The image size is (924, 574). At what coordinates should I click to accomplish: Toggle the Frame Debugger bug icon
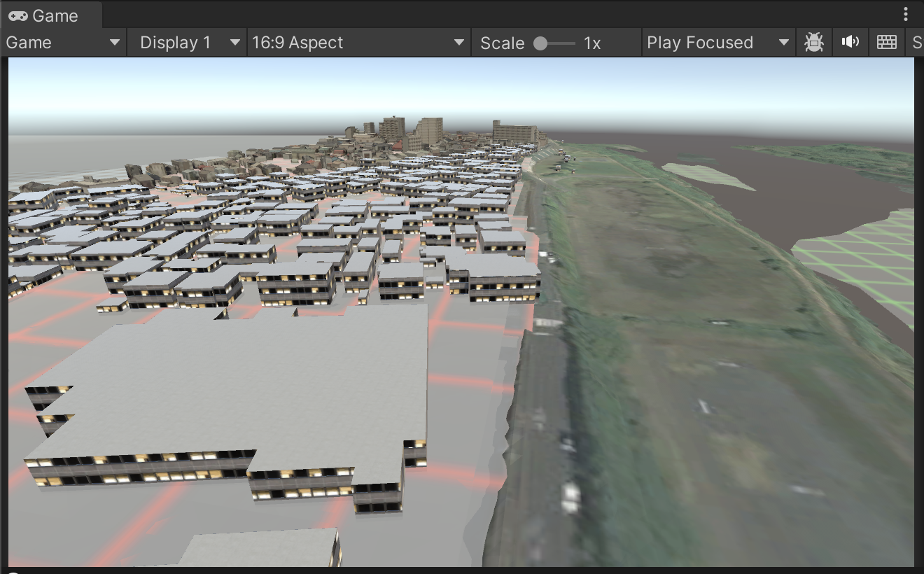pyautogui.click(x=813, y=43)
